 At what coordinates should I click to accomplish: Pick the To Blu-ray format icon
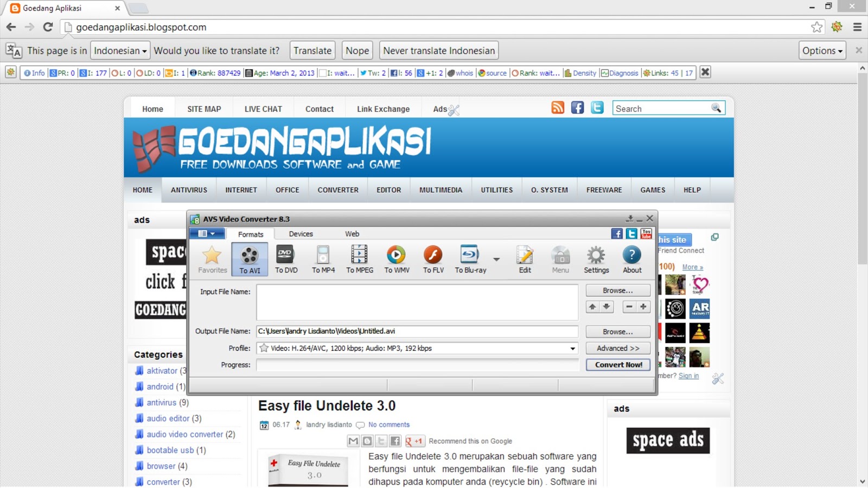click(x=470, y=259)
